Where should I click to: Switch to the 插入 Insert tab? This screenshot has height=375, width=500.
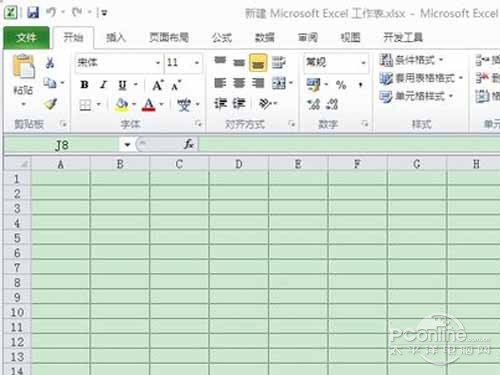[116, 37]
